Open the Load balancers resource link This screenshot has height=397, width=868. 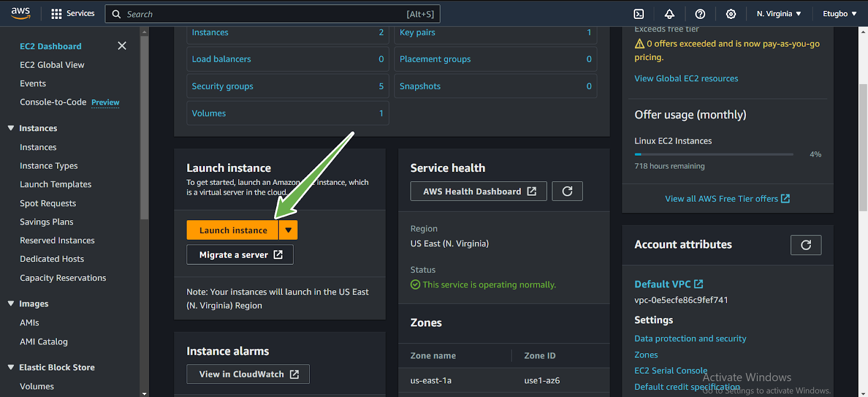[x=221, y=59]
